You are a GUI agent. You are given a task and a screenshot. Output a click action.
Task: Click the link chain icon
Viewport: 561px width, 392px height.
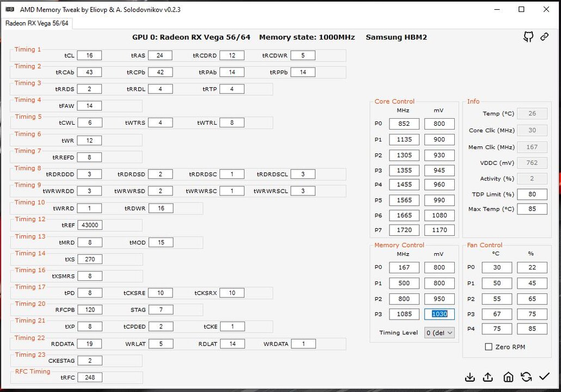pos(545,36)
